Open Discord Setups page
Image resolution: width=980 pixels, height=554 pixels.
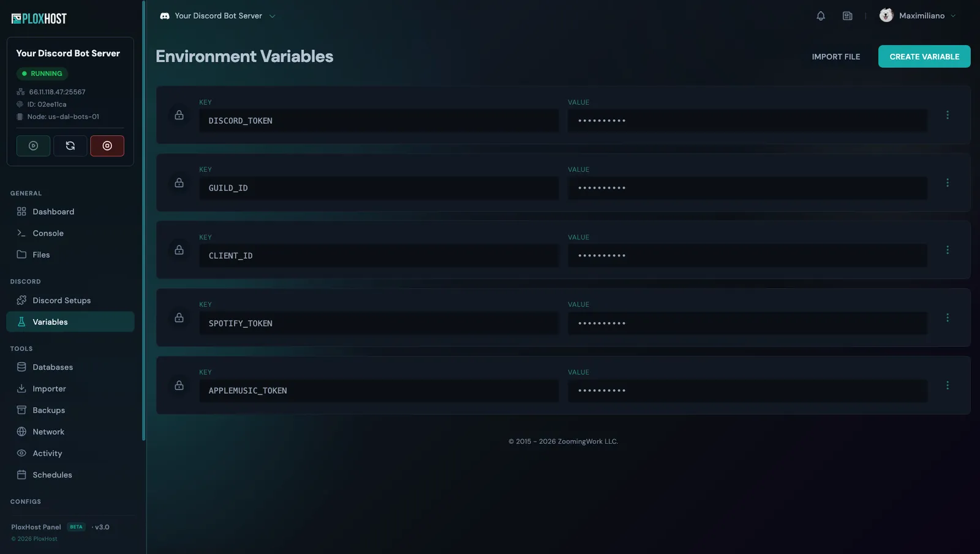coord(70,301)
